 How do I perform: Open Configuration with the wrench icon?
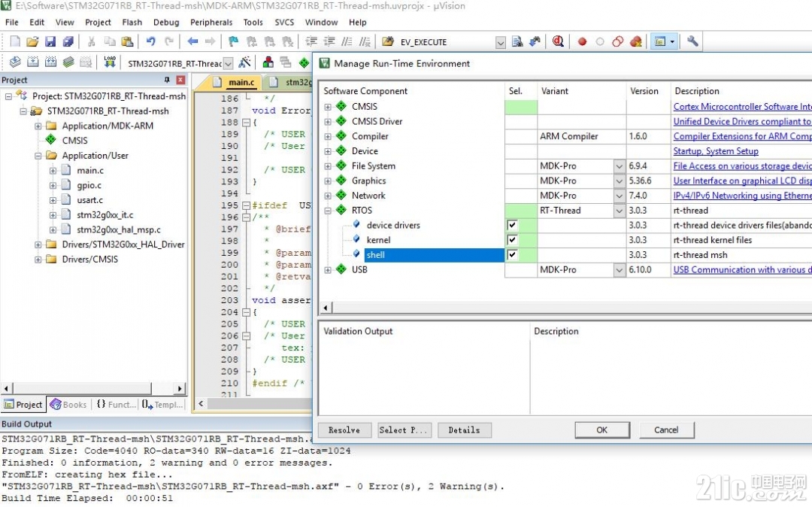click(x=692, y=41)
